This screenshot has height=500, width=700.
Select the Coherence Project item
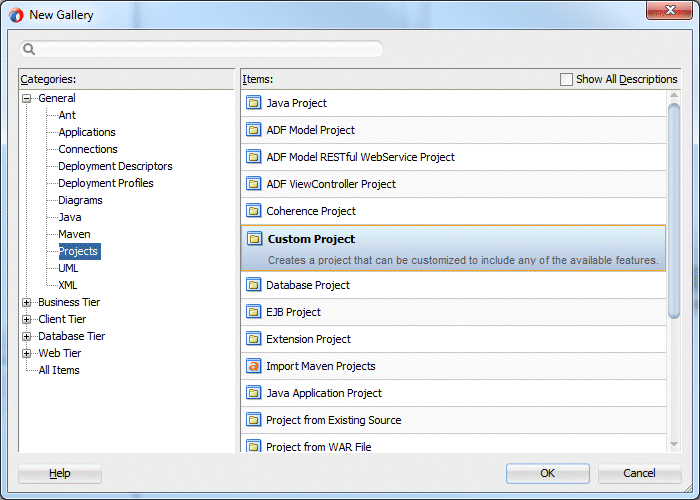pos(454,211)
